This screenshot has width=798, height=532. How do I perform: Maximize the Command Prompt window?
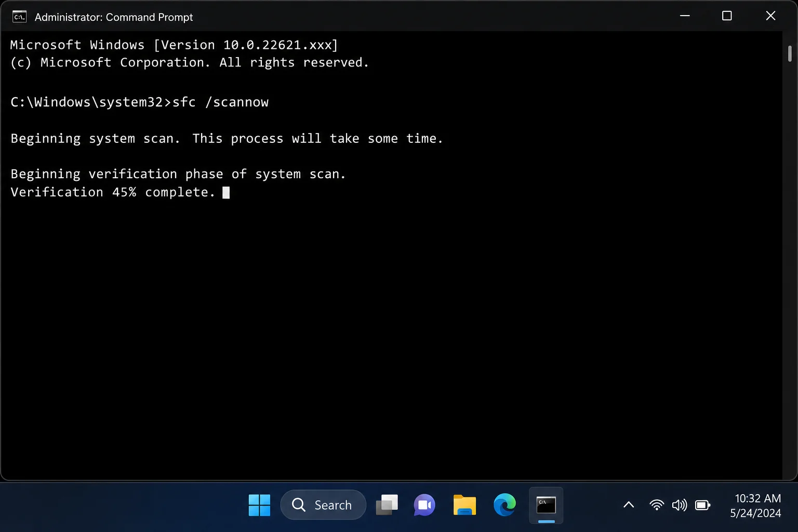tap(727, 16)
